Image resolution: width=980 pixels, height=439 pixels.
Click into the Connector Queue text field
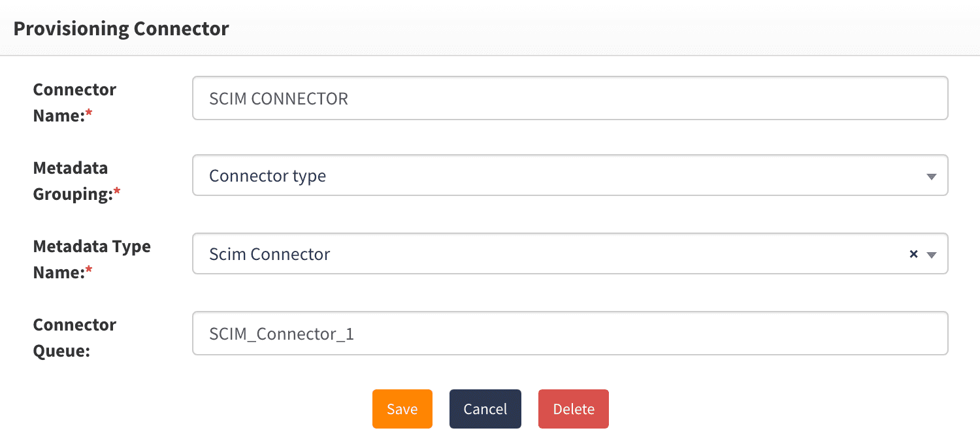[x=568, y=334]
